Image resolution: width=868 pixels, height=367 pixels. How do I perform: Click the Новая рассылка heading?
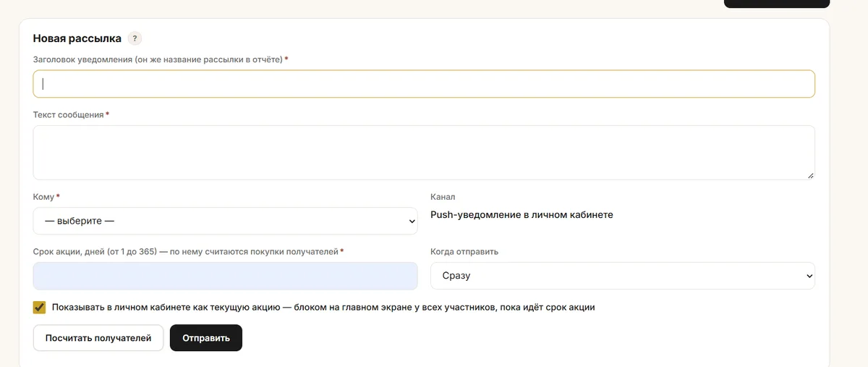77,38
